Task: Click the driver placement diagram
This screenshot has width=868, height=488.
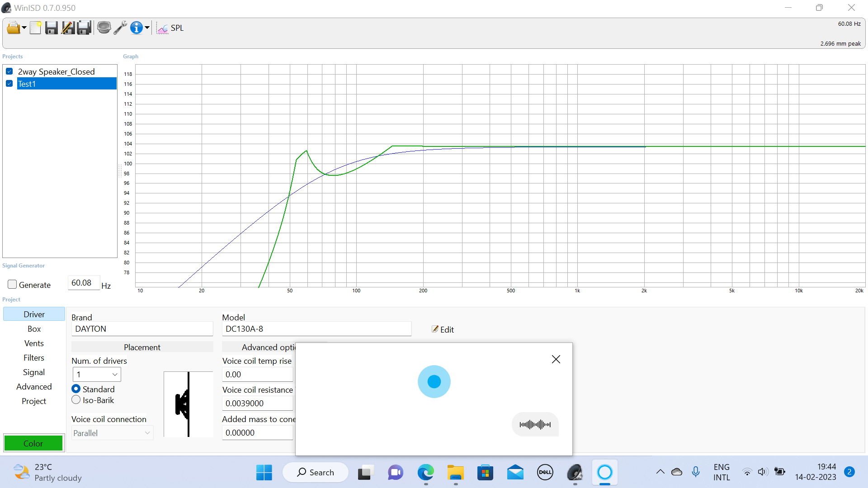Action: click(x=188, y=404)
